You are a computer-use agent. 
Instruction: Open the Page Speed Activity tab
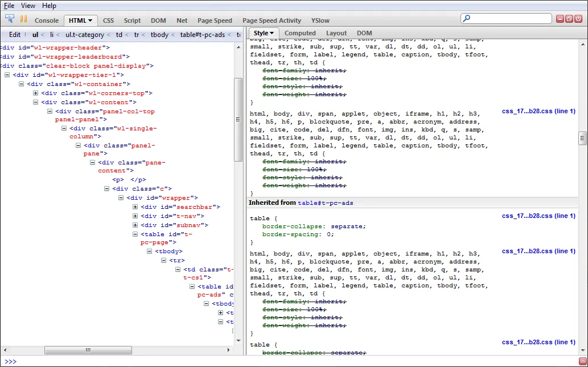click(272, 20)
